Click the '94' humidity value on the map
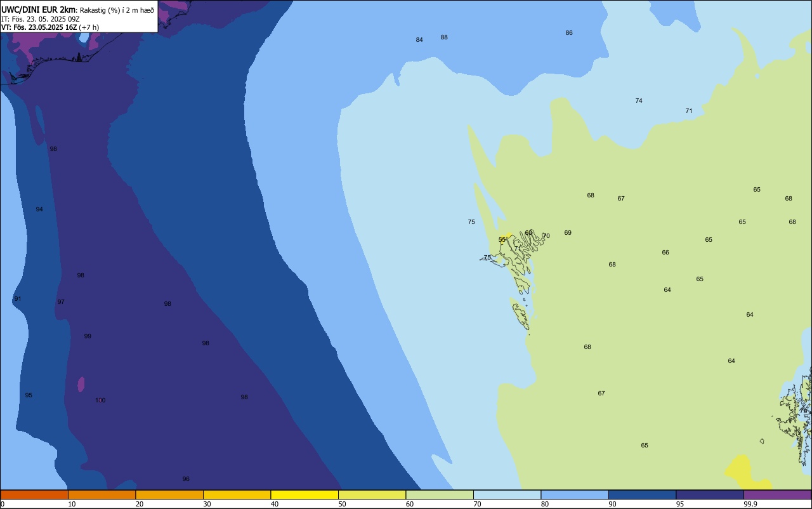812x509 pixels. pyautogui.click(x=39, y=209)
